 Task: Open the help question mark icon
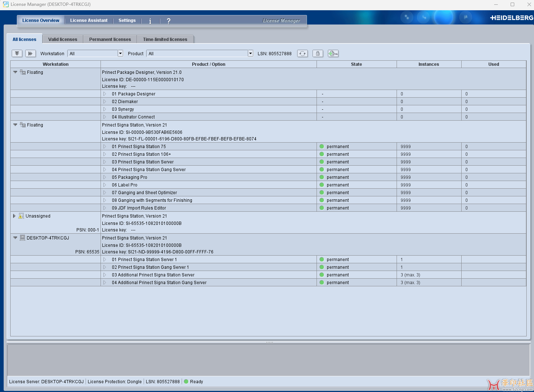pyautogui.click(x=168, y=21)
